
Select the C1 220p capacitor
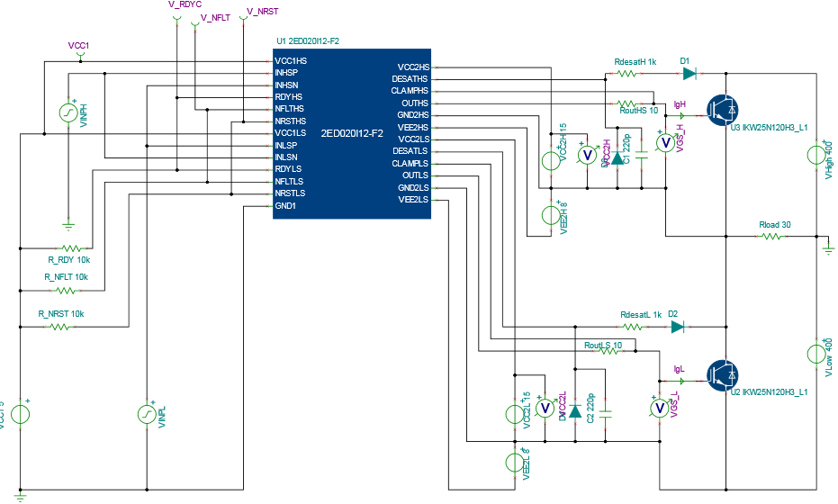pyautogui.click(x=642, y=155)
